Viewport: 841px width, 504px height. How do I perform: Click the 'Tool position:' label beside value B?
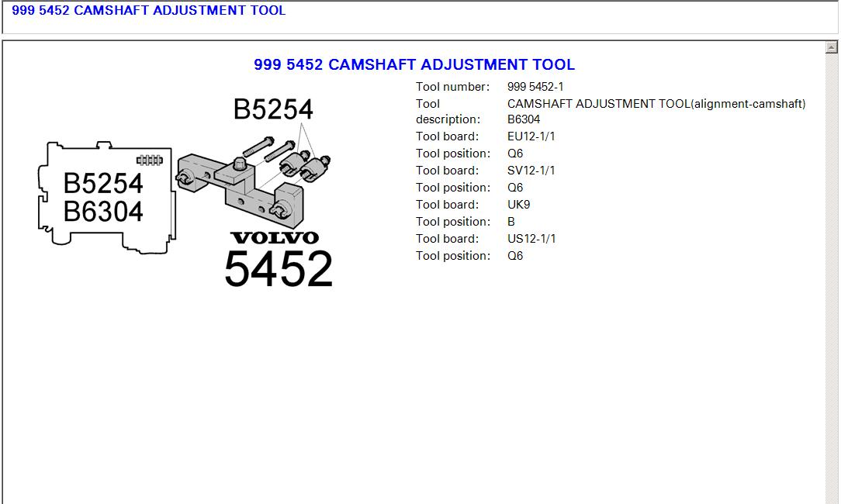(453, 222)
